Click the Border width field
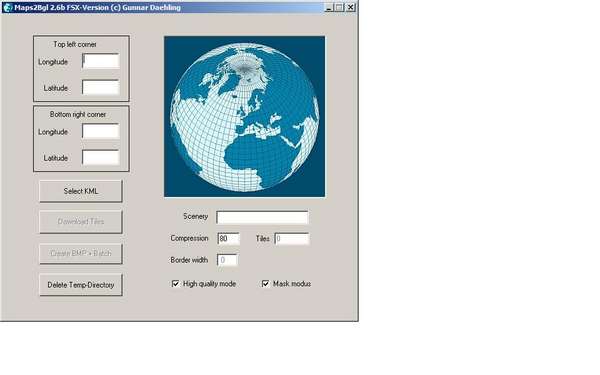600x375 pixels. click(x=227, y=260)
